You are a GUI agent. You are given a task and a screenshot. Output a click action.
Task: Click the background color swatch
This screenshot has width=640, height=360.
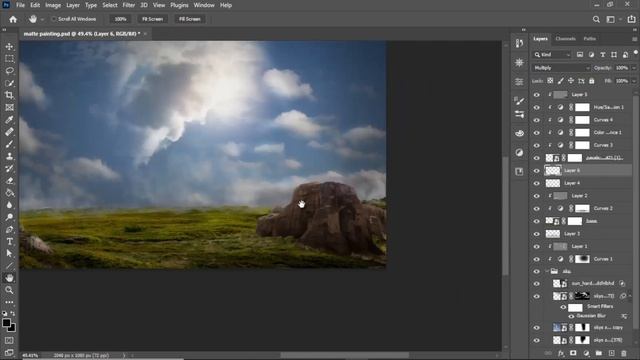pos(12,327)
